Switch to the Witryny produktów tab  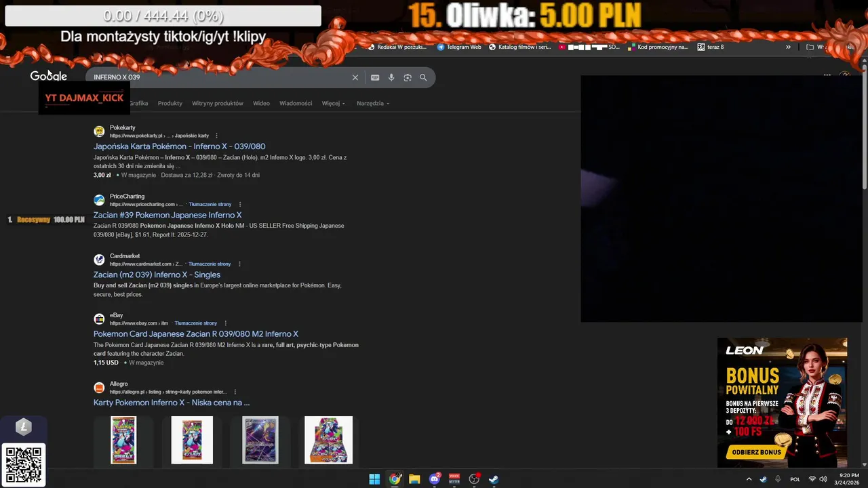coord(218,104)
